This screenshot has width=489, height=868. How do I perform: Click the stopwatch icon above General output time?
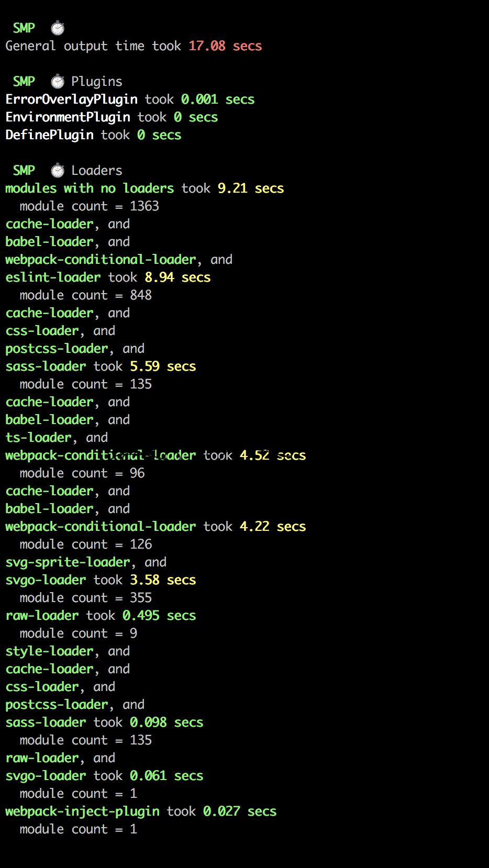click(x=58, y=28)
